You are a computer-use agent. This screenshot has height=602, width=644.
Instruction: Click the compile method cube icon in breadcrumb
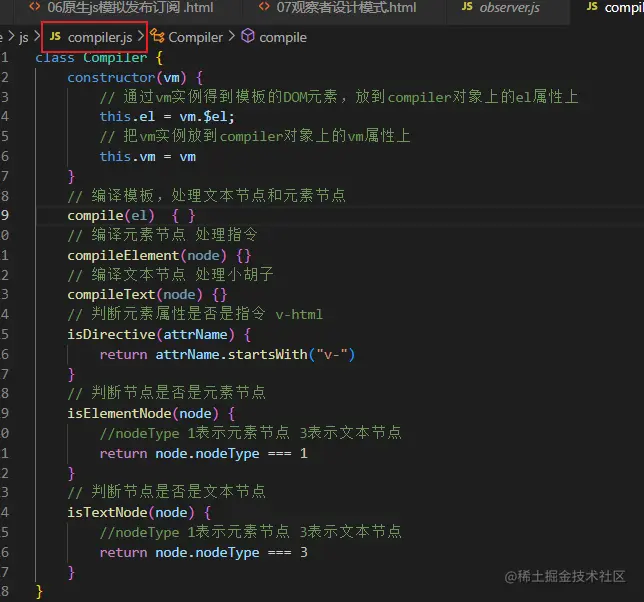coord(248,36)
